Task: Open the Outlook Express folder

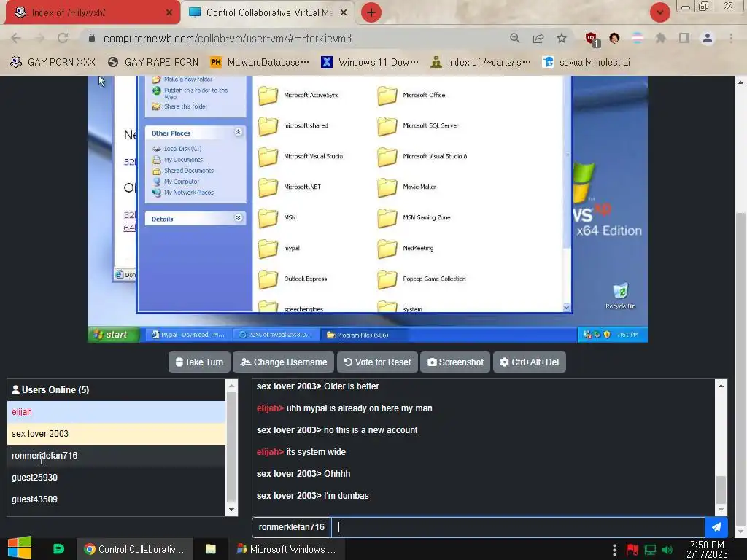Action: point(293,279)
